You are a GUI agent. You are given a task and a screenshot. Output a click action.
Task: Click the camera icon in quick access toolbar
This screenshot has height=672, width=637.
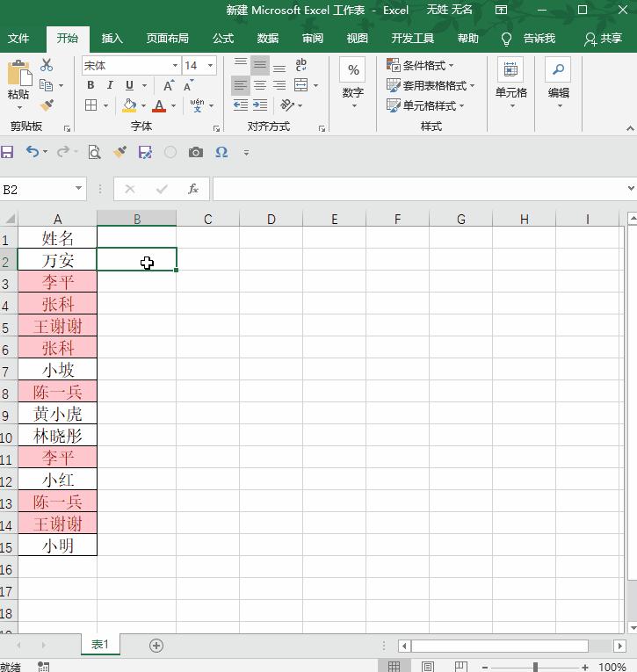(196, 152)
